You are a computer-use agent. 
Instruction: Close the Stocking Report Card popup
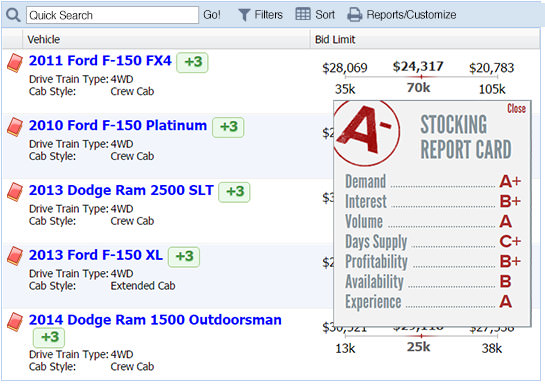pos(516,108)
